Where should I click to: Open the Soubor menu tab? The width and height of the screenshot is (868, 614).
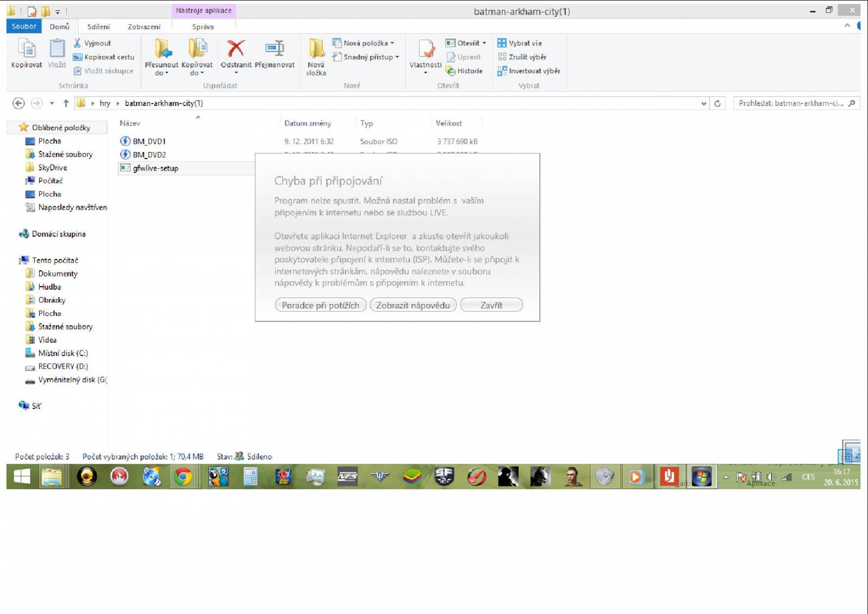[x=24, y=26]
